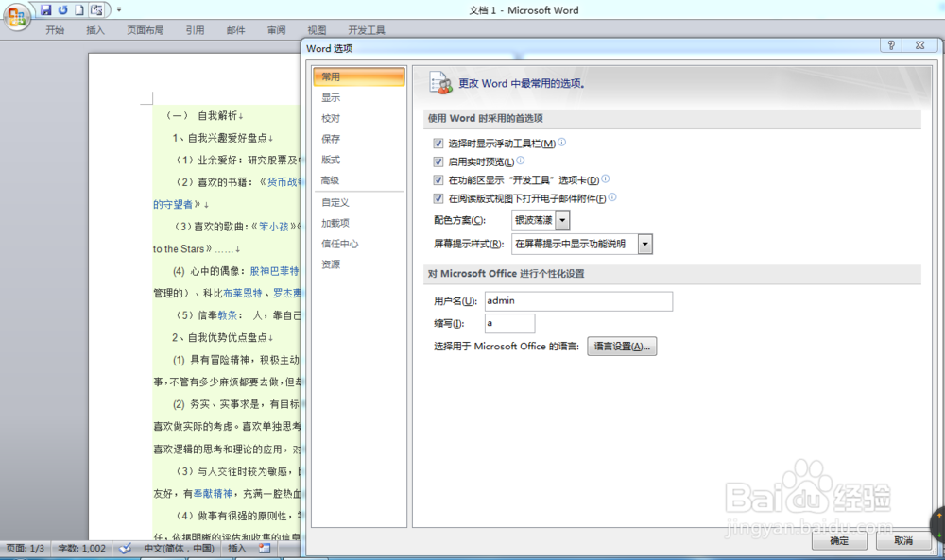This screenshot has width=945, height=560.
Task: Click word count 字数: 1,002 in status bar
Action: [82, 548]
